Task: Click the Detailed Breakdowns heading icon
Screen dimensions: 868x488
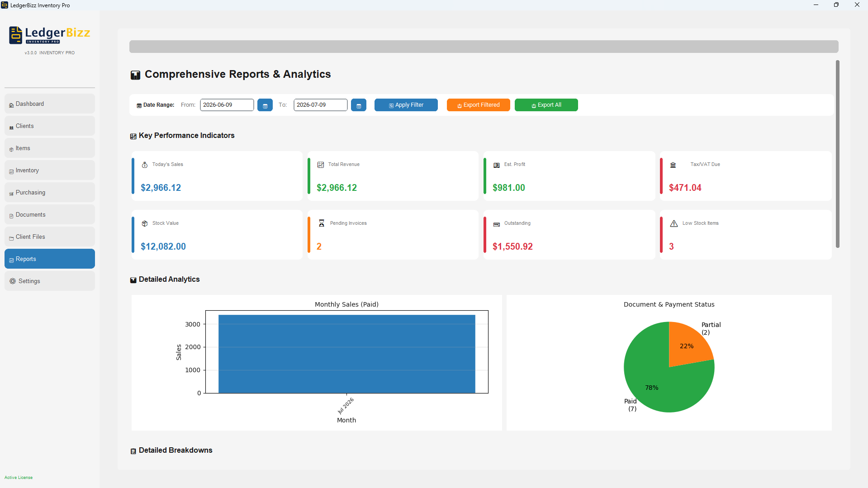Action: (x=133, y=451)
